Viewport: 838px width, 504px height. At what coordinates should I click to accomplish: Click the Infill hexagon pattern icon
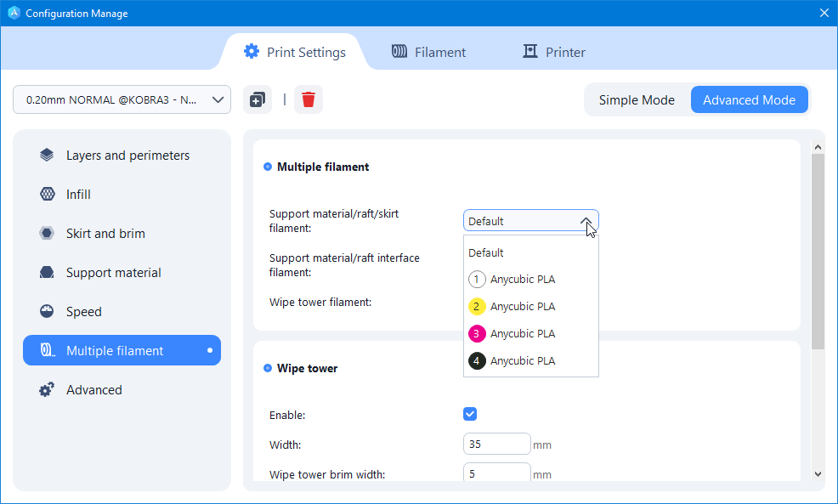click(47, 195)
